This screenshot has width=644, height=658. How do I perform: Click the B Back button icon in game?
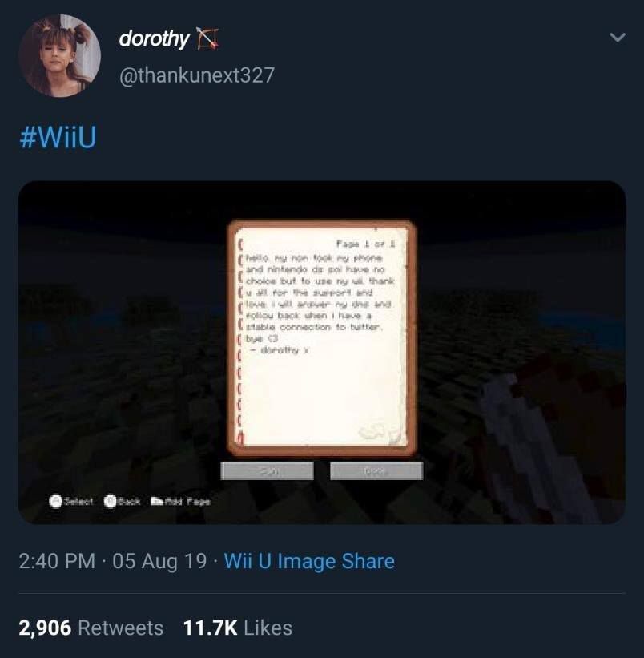110,501
